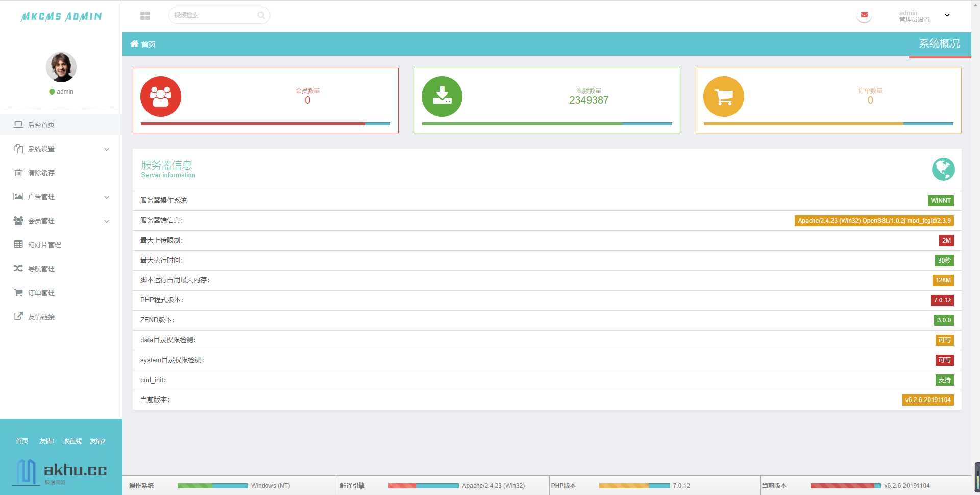Click the page vertical scrollbar
Viewport: 980px width, 495px height.
(975, 247)
